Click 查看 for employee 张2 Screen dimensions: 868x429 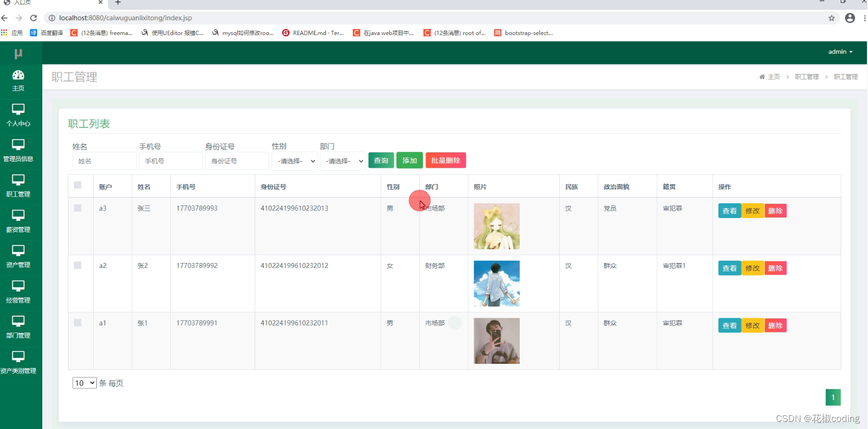coord(729,268)
